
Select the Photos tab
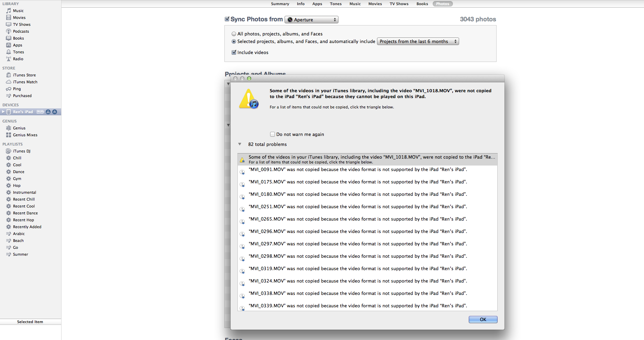443,4
